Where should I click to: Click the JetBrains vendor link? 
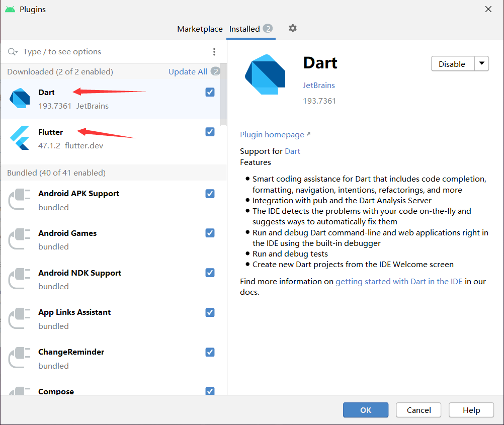pos(319,85)
